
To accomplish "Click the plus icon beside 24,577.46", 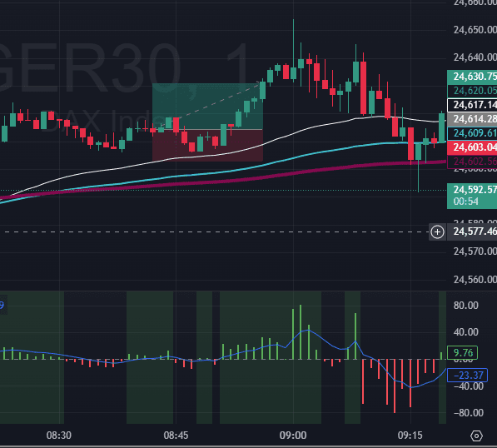I will (437, 231).
